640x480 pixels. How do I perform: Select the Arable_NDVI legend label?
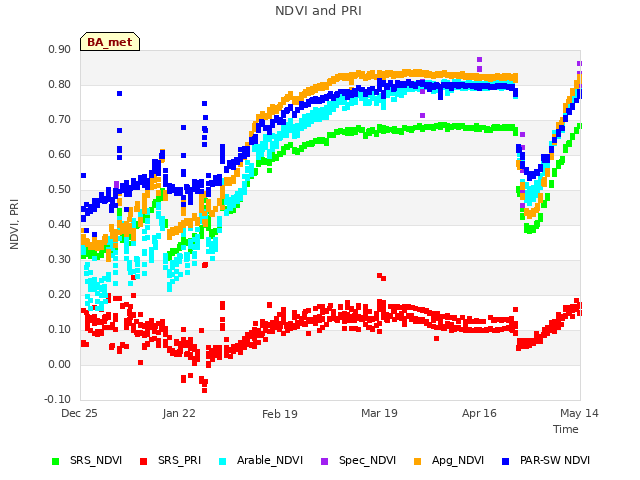(x=270, y=460)
